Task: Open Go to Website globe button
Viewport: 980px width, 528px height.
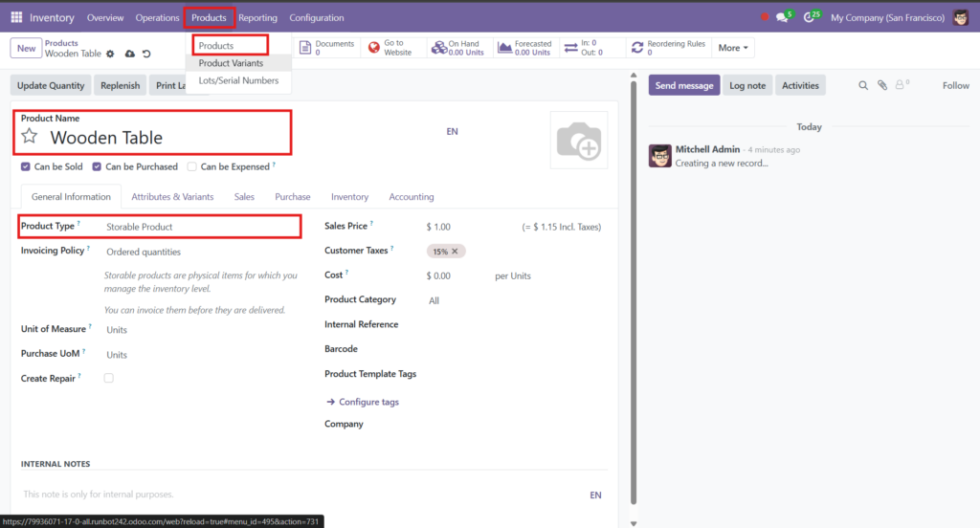Action: pyautogui.click(x=393, y=48)
